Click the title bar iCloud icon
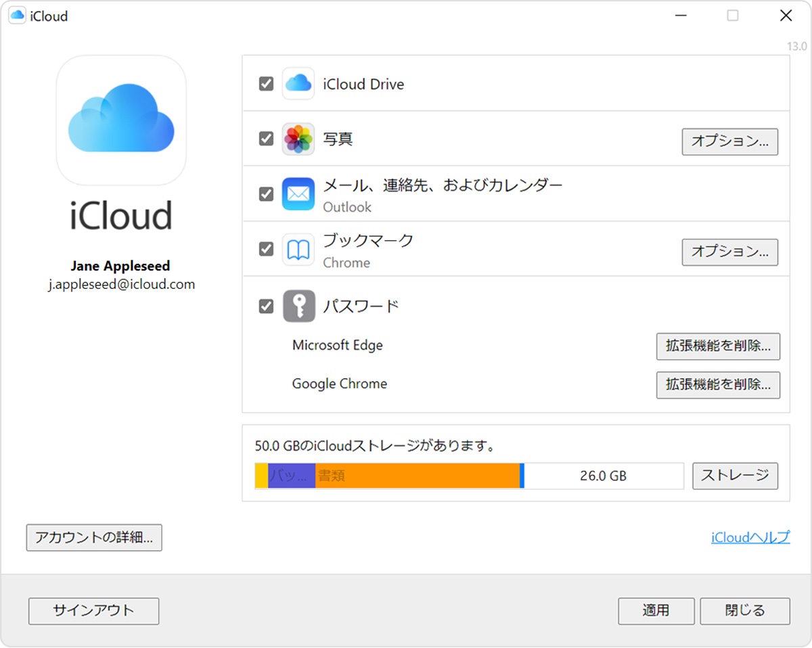 (x=17, y=16)
